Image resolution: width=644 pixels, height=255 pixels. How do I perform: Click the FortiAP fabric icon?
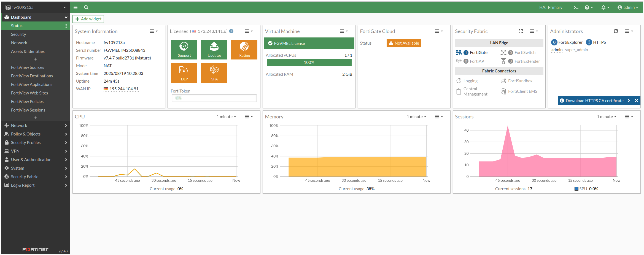(459, 61)
